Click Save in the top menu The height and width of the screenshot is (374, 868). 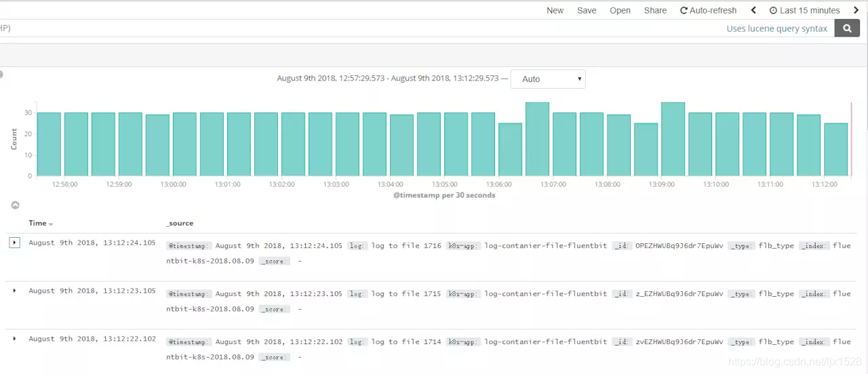coord(587,10)
